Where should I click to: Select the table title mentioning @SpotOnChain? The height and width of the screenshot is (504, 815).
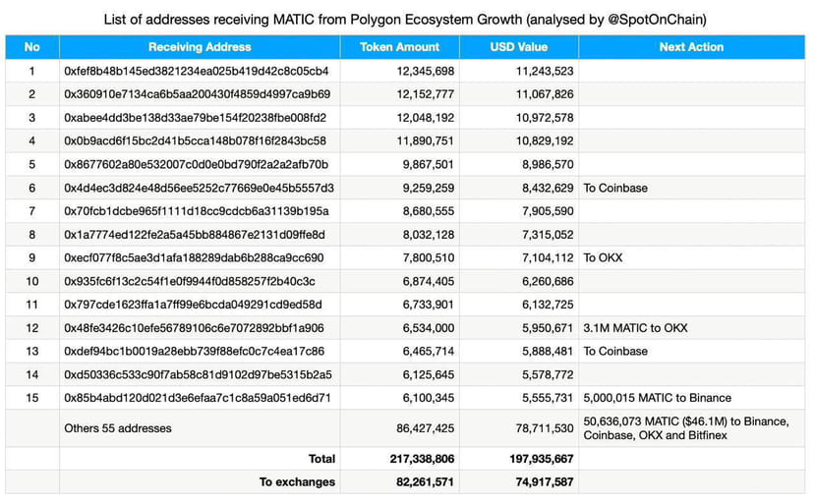tap(405, 20)
